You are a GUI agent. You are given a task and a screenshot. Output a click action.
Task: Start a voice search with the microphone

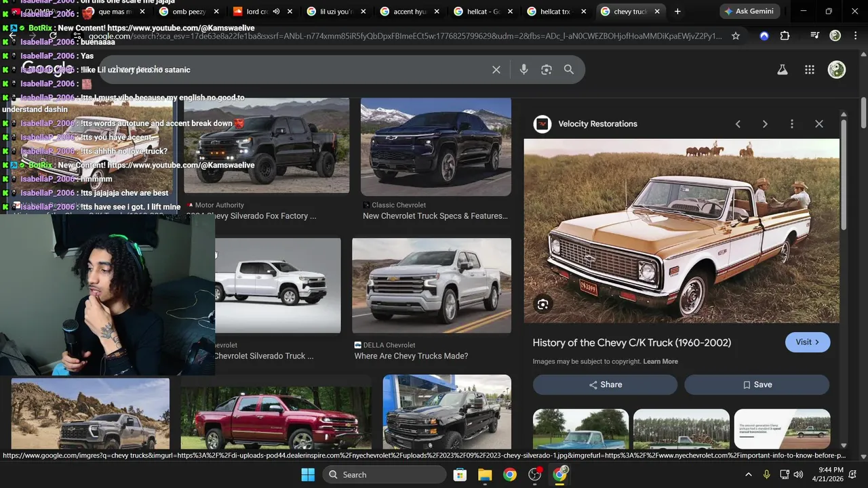(x=524, y=70)
